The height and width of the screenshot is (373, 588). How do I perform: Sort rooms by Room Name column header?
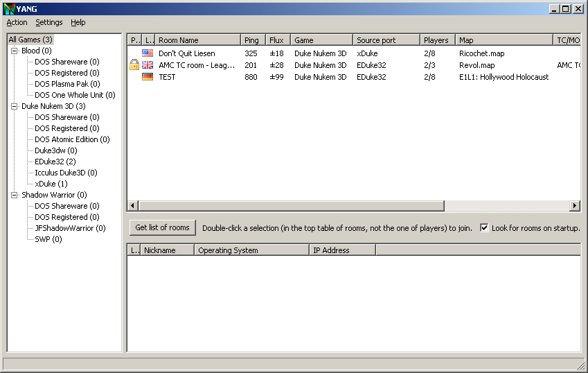(x=197, y=40)
